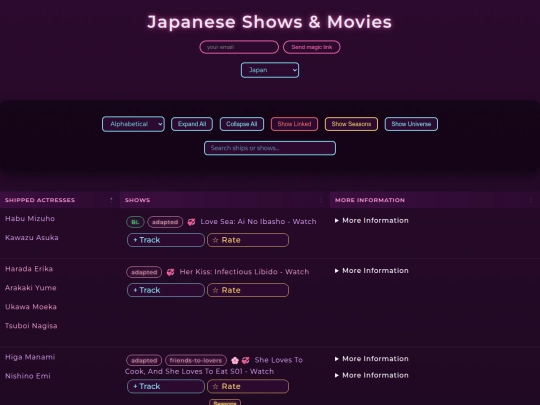Open the Japan country dropdown
This screenshot has width=540, height=405.
(270, 70)
